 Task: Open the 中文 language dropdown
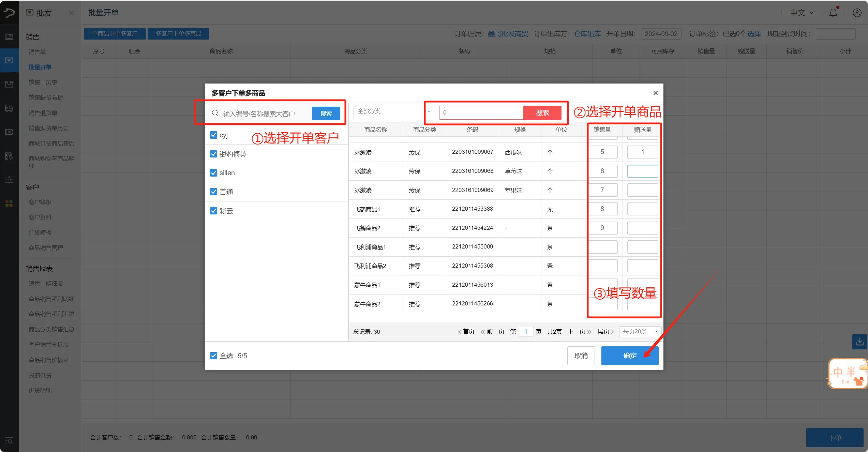[800, 13]
